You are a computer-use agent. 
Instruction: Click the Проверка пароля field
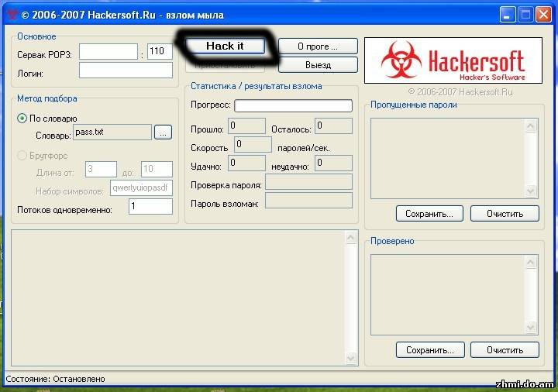309,182
